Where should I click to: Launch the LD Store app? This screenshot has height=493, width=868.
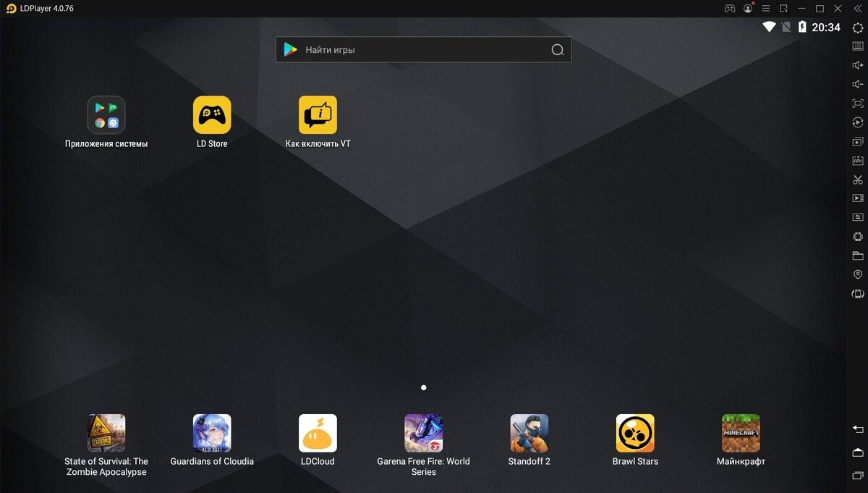212,115
